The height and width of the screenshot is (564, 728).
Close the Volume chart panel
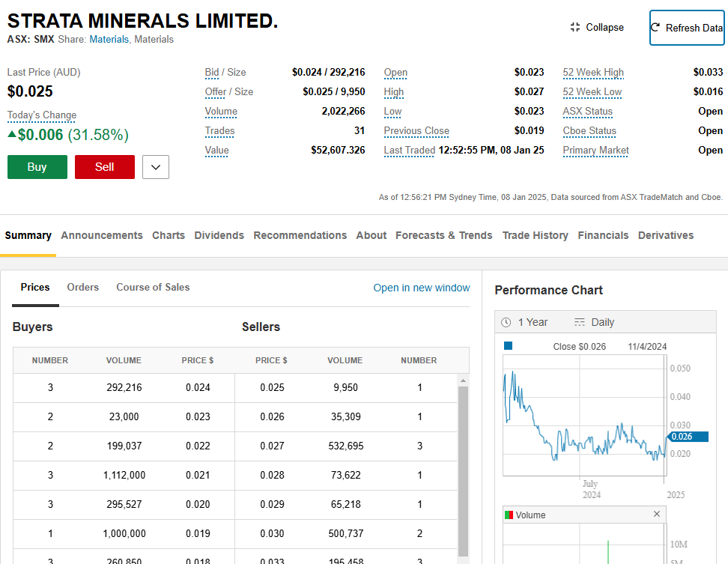click(x=657, y=514)
